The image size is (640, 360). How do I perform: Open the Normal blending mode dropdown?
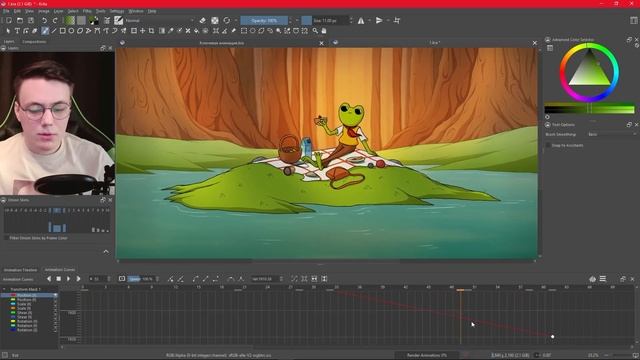160,20
